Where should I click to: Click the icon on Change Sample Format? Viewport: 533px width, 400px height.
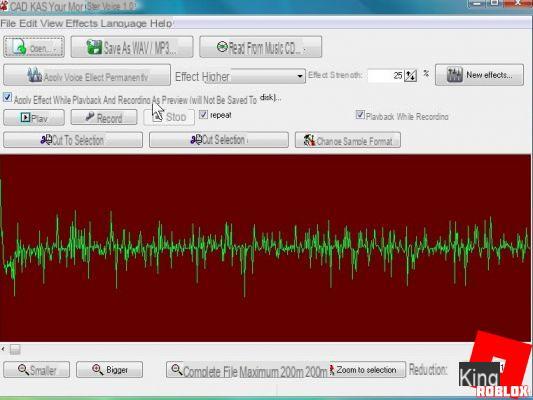(x=309, y=140)
